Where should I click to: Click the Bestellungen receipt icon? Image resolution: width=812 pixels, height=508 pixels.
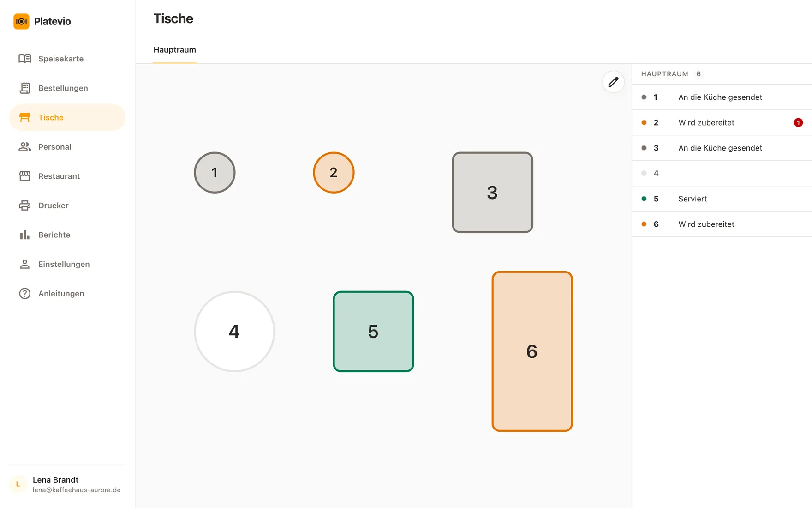click(25, 88)
